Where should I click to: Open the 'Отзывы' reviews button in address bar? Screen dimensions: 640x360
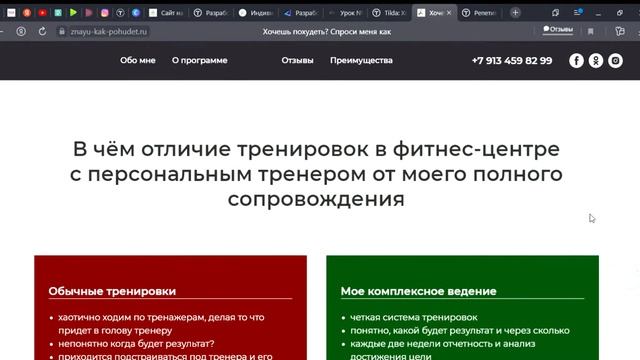pyautogui.click(x=558, y=29)
